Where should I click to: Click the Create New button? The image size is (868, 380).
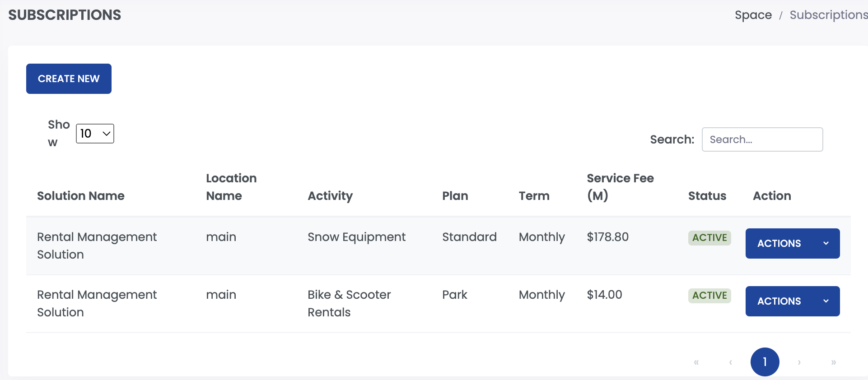pos(69,79)
